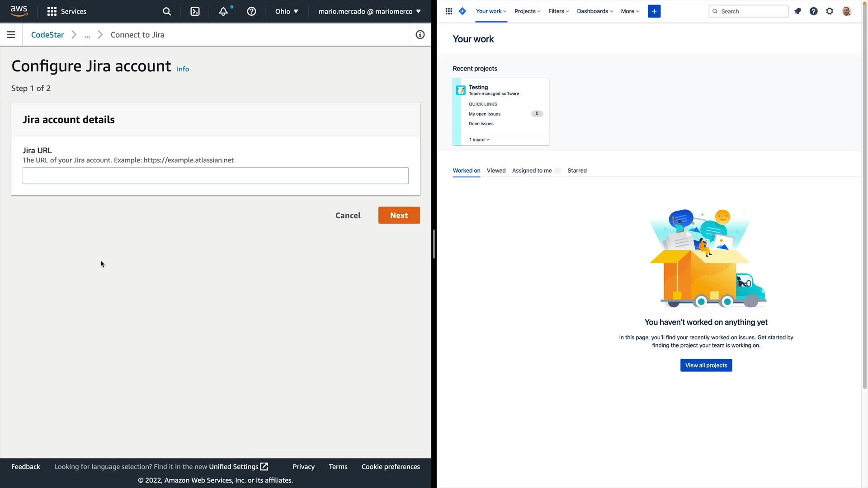Click the Jira notifications icon
Screen dimensions: 868x488
click(797, 11)
